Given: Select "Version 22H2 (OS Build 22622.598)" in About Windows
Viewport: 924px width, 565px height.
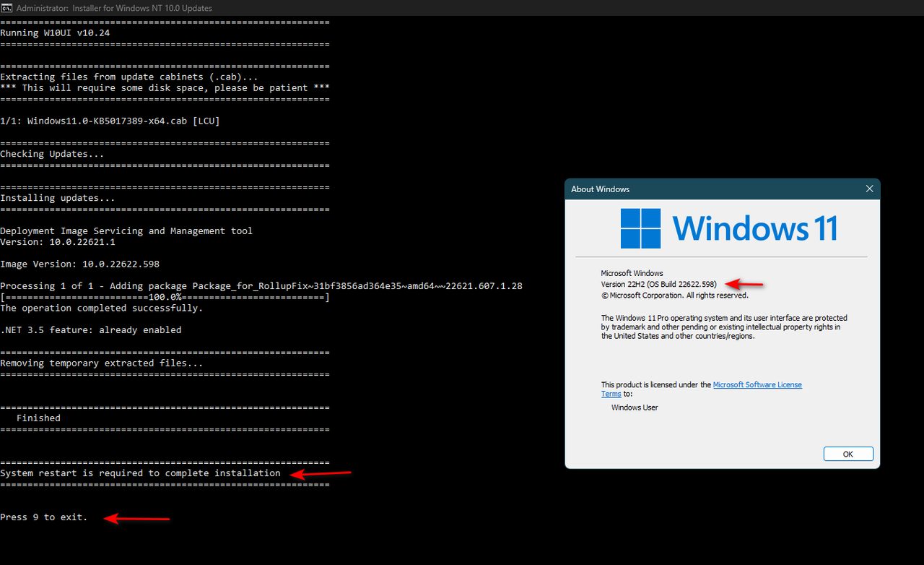Looking at the screenshot, I should 659,284.
